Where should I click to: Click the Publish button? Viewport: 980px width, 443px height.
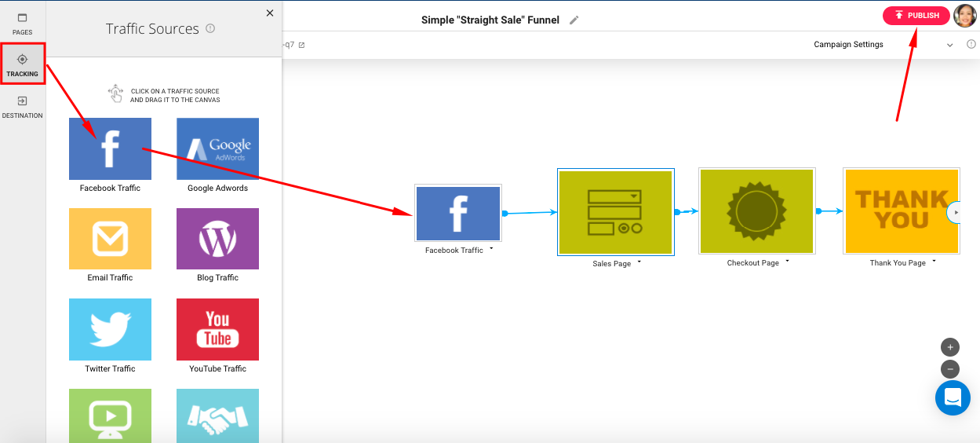[916, 16]
